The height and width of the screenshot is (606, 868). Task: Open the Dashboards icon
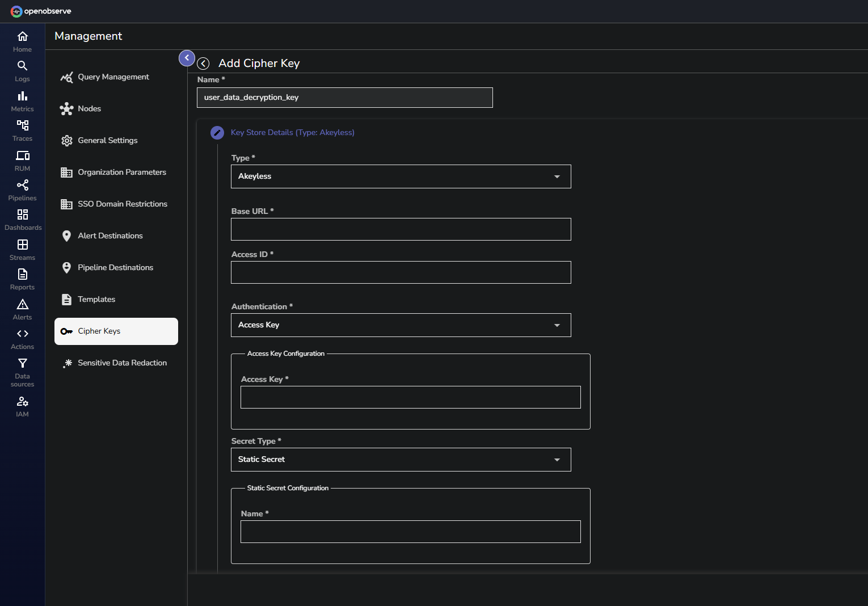(22, 215)
